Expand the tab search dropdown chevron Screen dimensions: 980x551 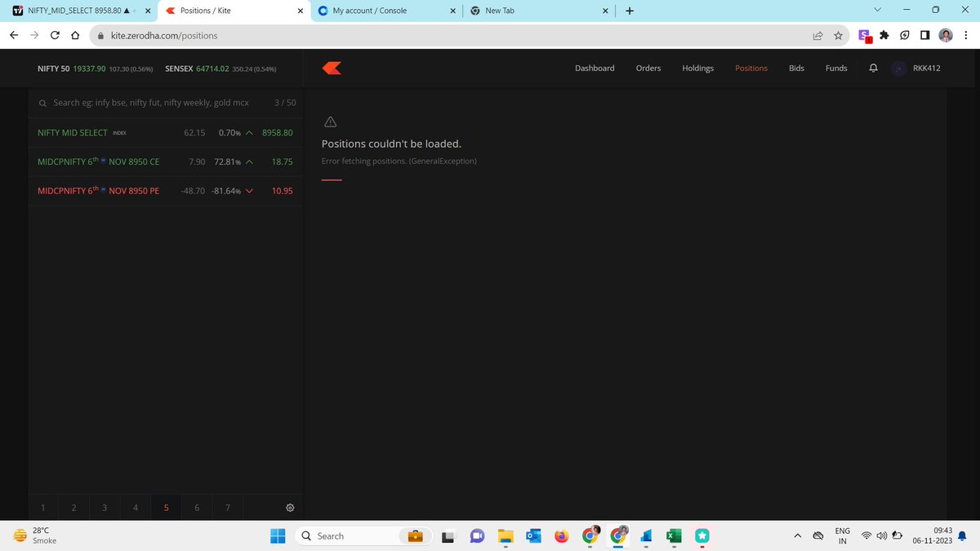pyautogui.click(x=877, y=10)
